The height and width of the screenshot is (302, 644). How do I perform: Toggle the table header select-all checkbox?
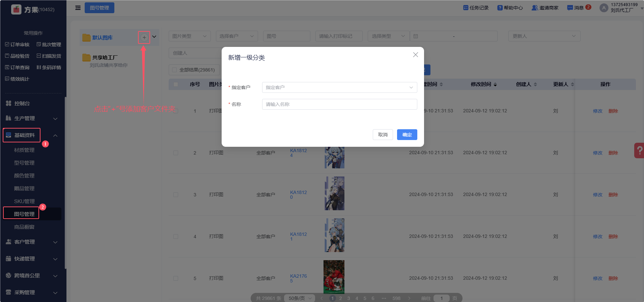[x=176, y=84]
